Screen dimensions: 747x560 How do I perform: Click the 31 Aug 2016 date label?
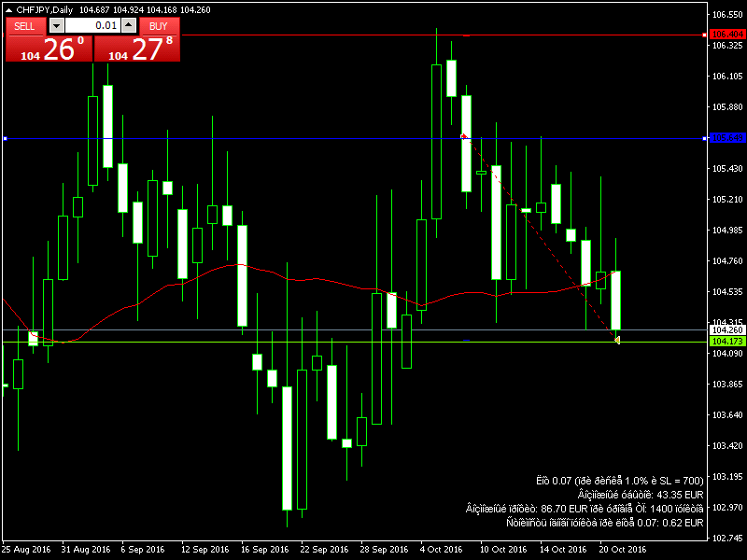pos(86,550)
